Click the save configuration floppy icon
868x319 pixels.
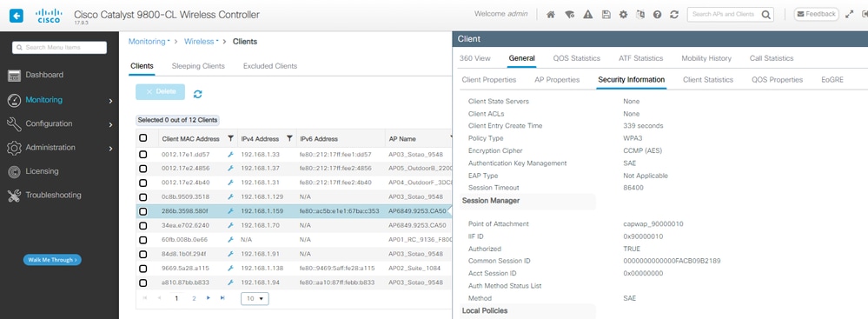606,15
